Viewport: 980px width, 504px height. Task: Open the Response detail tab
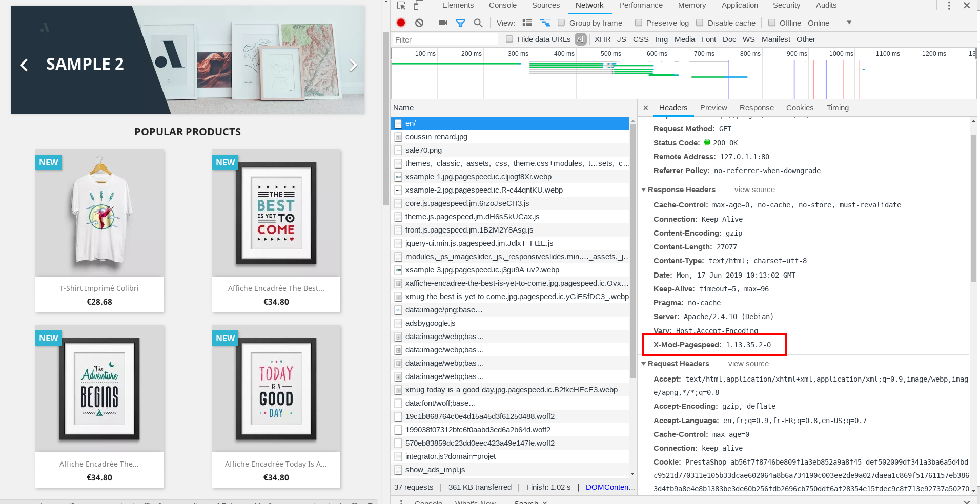pyautogui.click(x=757, y=108)
